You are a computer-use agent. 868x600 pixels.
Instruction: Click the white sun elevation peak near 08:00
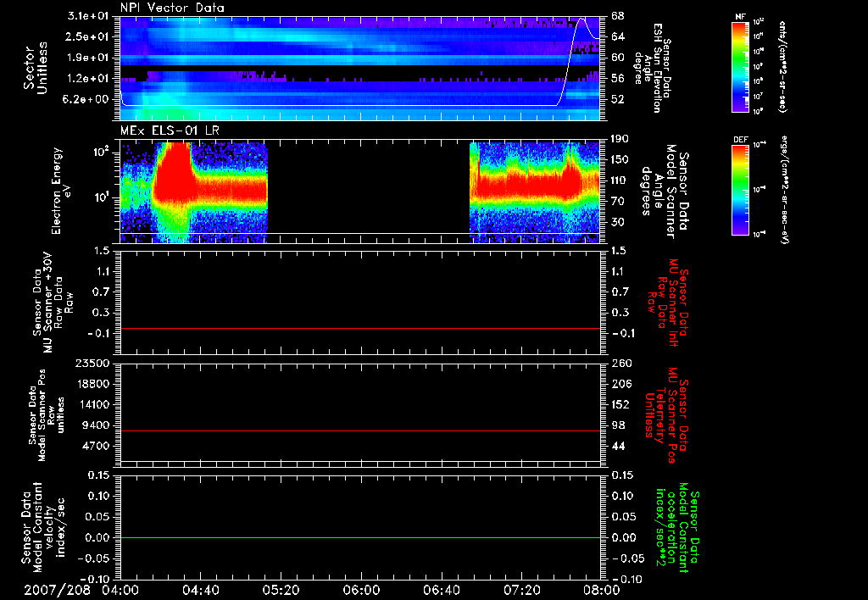click(581, 20)
